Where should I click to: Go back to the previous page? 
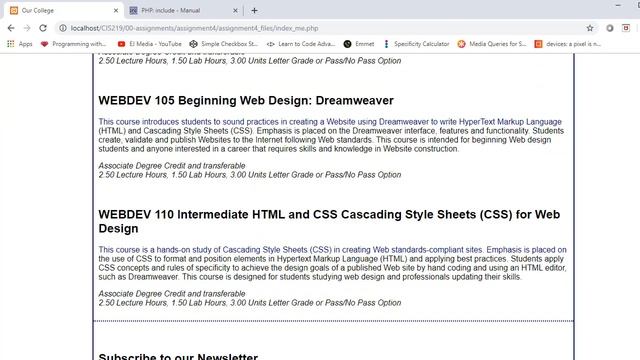11,28
